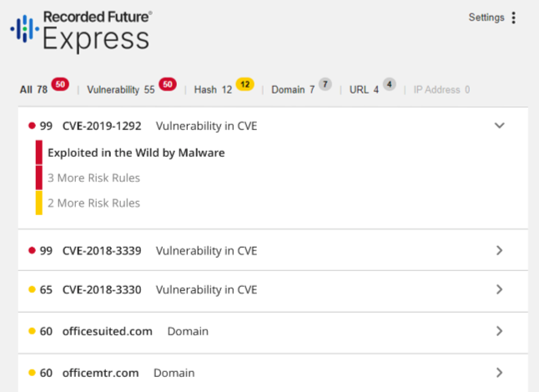The height and width of the screenshot is (392, 539).
Task: Open the three-dot Settings menu icon
Action: (514, 18)
